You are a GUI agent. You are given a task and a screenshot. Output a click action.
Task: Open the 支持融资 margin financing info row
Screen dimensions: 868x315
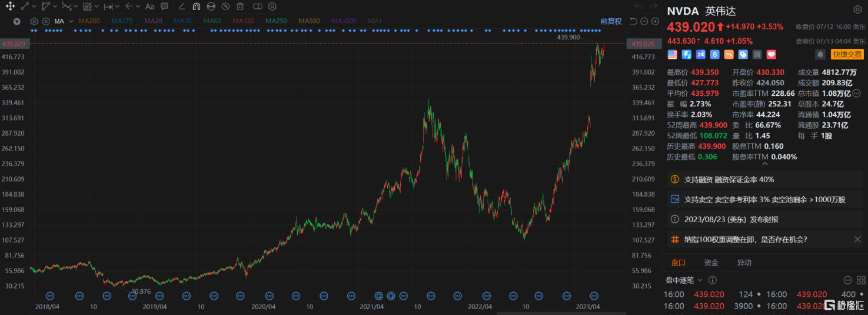(765, 179)
